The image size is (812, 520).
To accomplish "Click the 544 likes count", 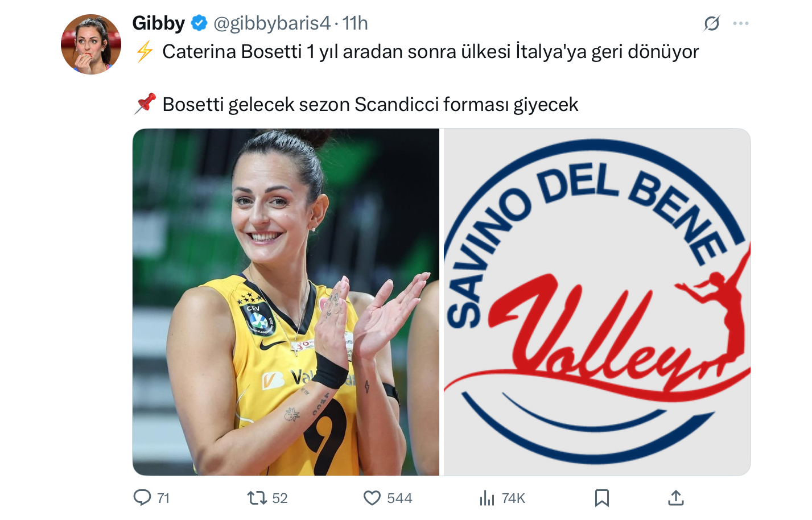I will (399, 498).
